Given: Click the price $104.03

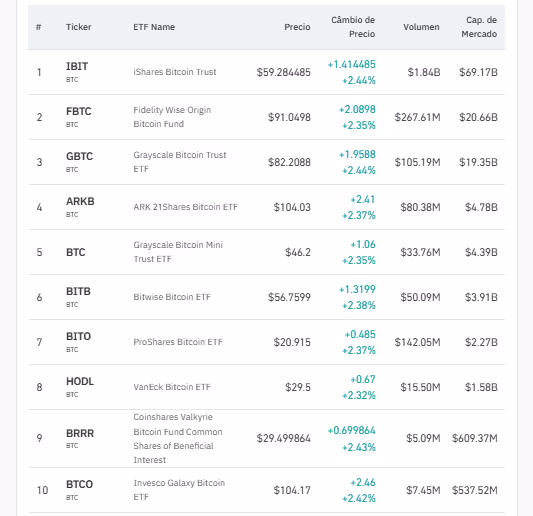Looking at the screenshot, I should (x=292, y=207).
